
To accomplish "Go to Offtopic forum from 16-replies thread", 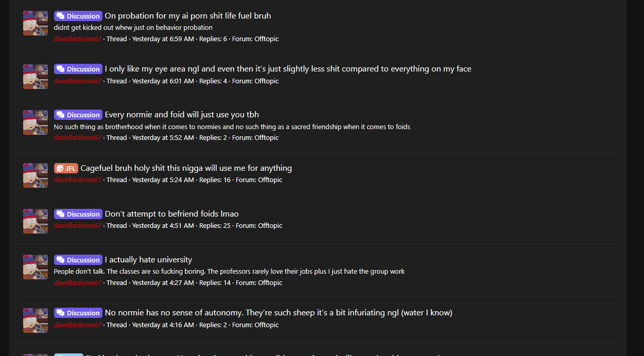I will (x=270, y=180).
